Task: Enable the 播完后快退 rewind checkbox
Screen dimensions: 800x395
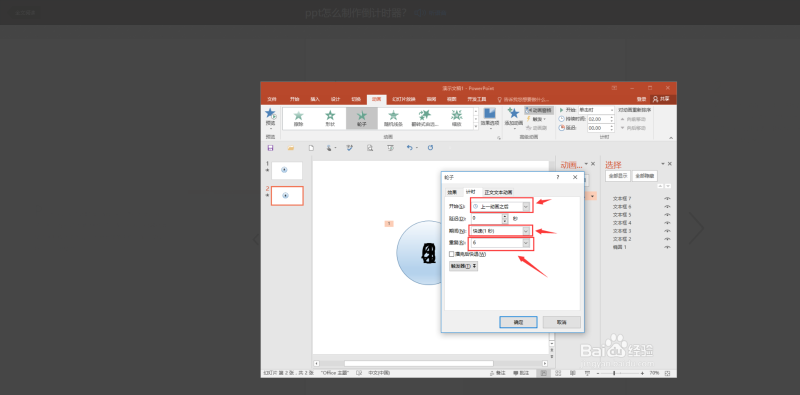Action: [452, 254]
